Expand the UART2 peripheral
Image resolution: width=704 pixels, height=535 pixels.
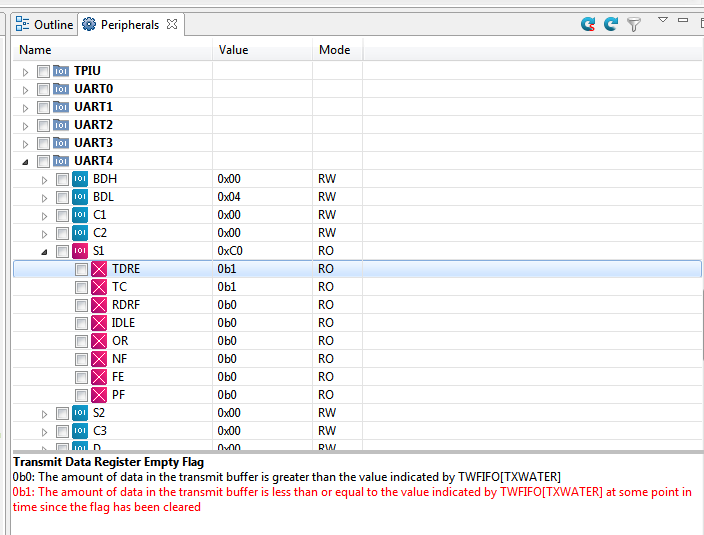coord(26,126)
